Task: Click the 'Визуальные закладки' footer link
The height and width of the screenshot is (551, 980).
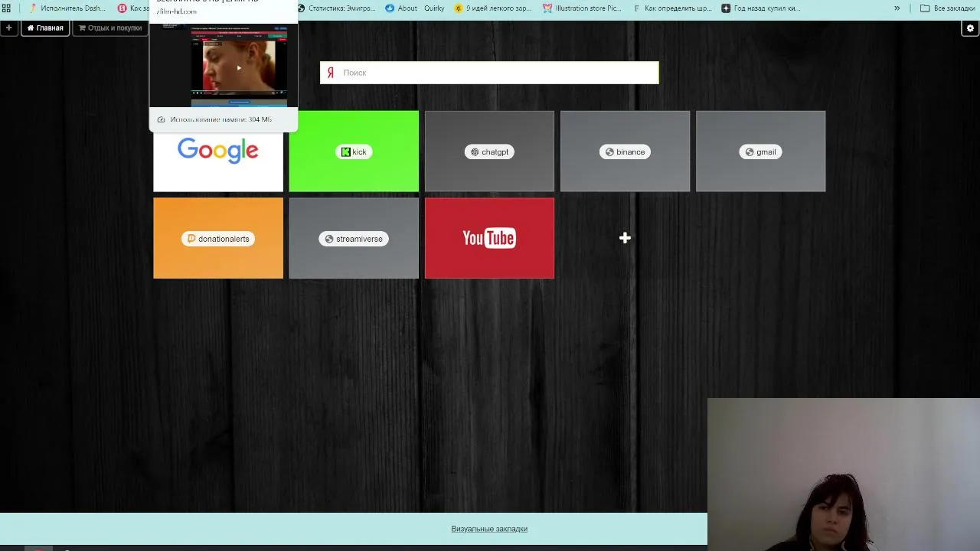Action: click(489, 529)
